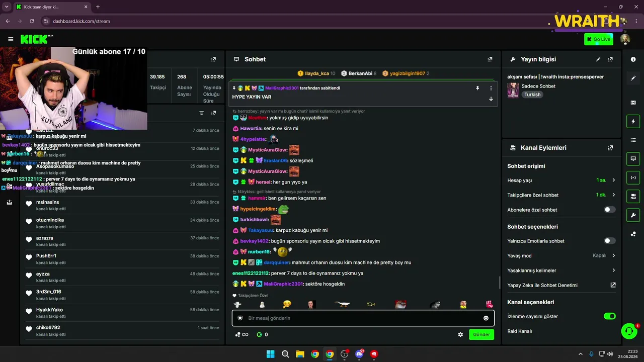
Task: Click the chat panel scrollbar
Action: (x=499, y=283)
